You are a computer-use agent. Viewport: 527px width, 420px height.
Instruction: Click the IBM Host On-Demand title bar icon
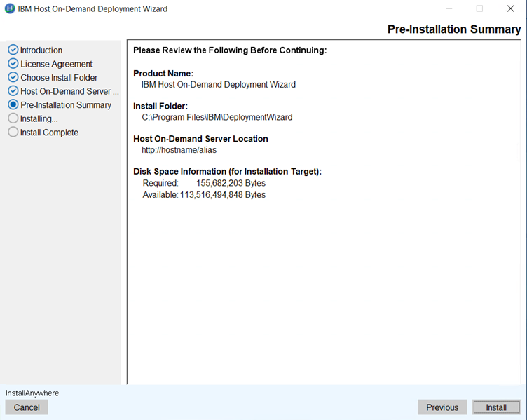tap(8, 9)
